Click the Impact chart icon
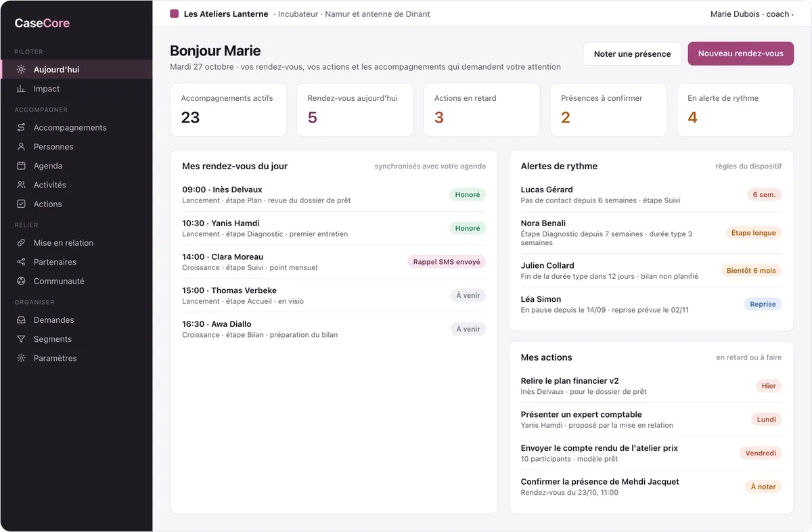Viewport: 812px width, 532px height. pos(21,89)
